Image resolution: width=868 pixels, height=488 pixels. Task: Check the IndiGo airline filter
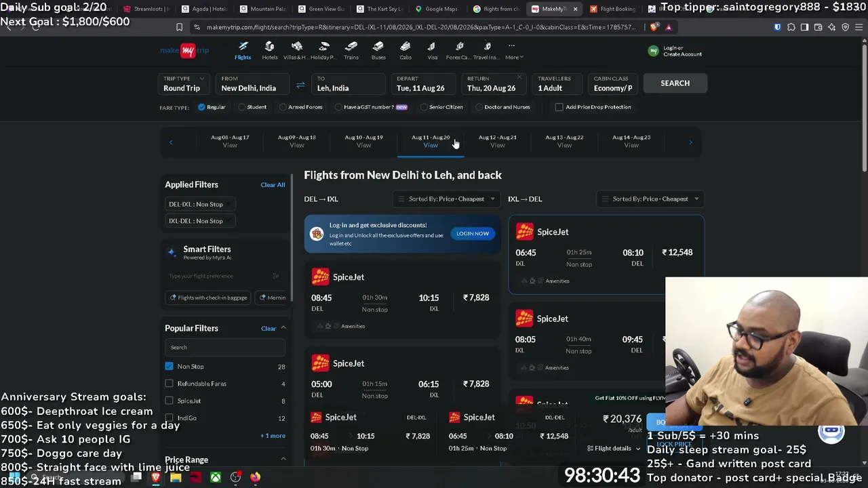(169, 418)
